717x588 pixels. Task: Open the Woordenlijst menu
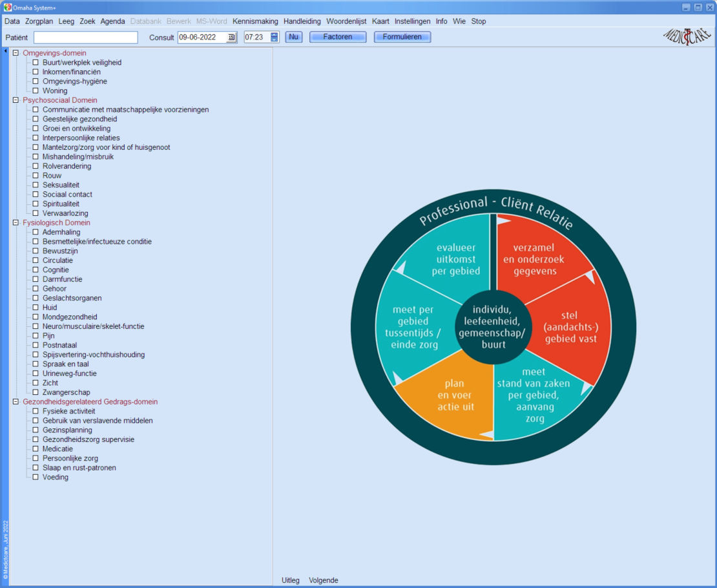[346, 21]
